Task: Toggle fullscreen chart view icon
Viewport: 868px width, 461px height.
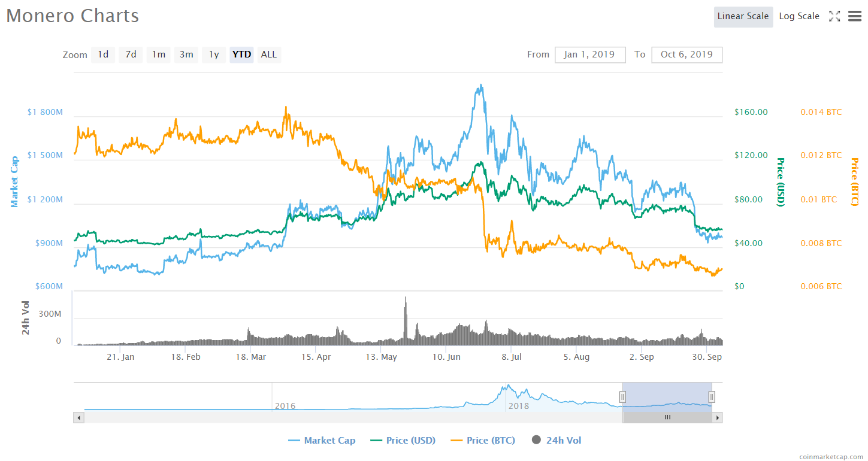Action: pos(834,16)
